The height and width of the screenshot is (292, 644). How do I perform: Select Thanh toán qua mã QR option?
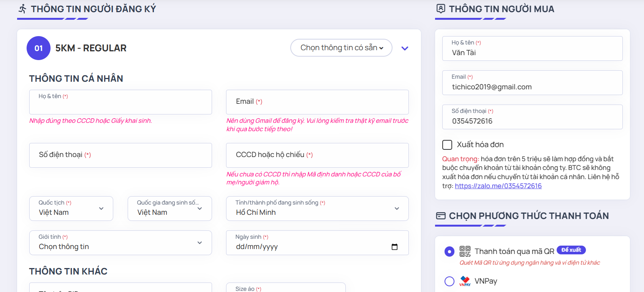coord(449,251)
